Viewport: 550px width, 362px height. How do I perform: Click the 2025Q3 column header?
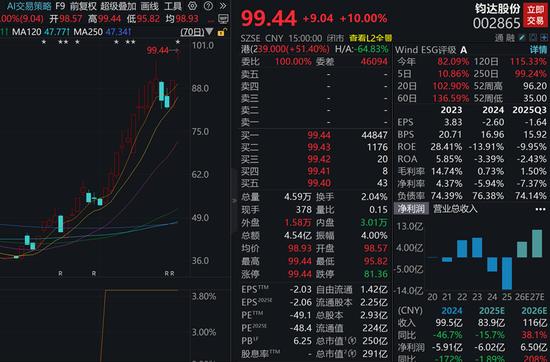click(x=529, y=110)
